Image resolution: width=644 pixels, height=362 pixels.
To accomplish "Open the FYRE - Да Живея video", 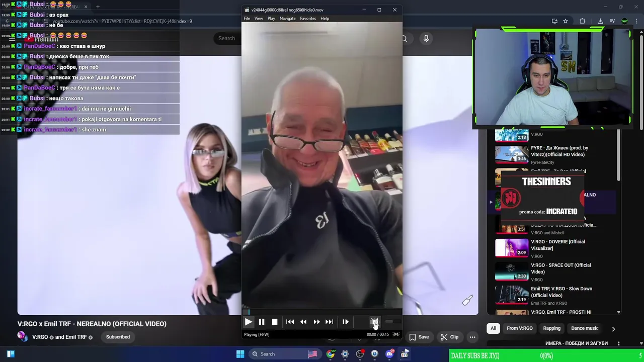I will tap(559, 151).
